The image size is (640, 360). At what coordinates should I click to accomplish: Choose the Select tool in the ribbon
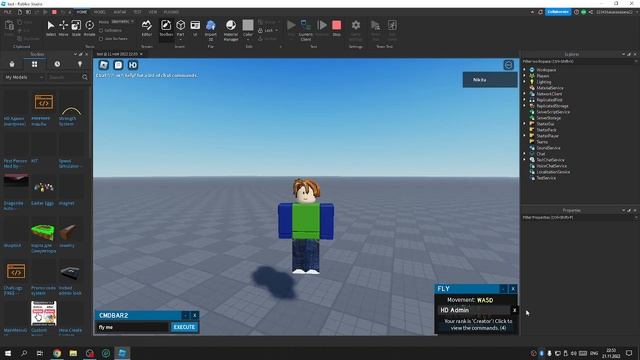pos(51,29)
